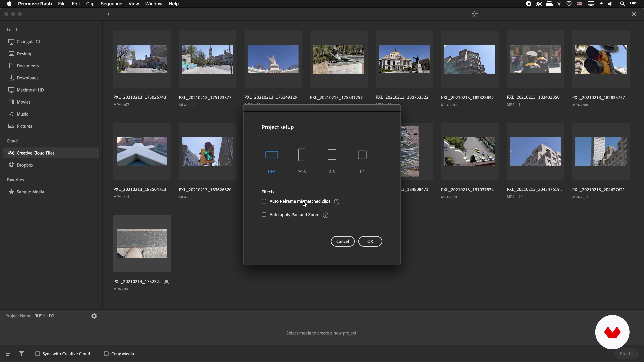Viewport: 644px width, 362px height.
Task: Select thumbnail PXL_20210213_182835777 traffic light
Action: 601,59
